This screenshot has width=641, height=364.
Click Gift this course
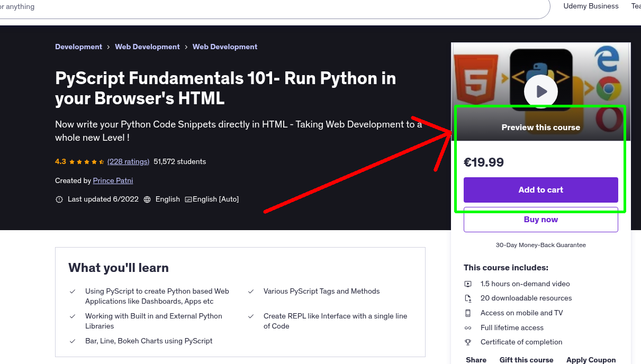[x=526, y=360]
